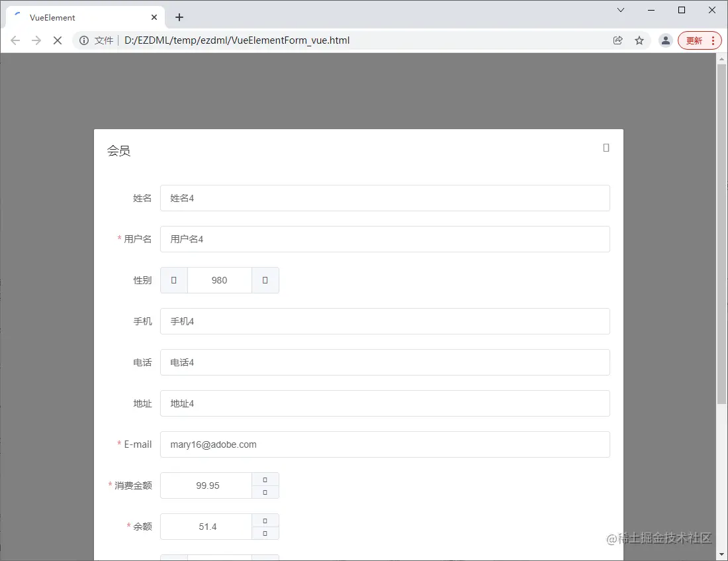The height and width of the screenshot is (561, 728).
Task: Click the 用户名 input field
Action: [385, 239]
